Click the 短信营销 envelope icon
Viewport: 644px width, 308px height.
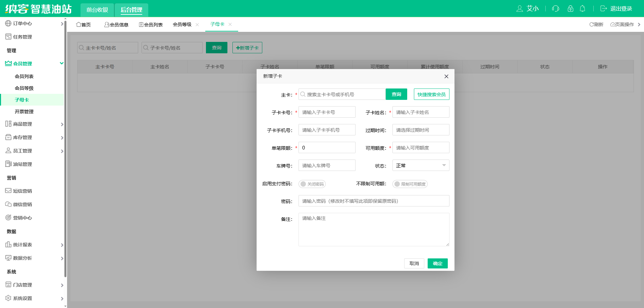(8, 191)
